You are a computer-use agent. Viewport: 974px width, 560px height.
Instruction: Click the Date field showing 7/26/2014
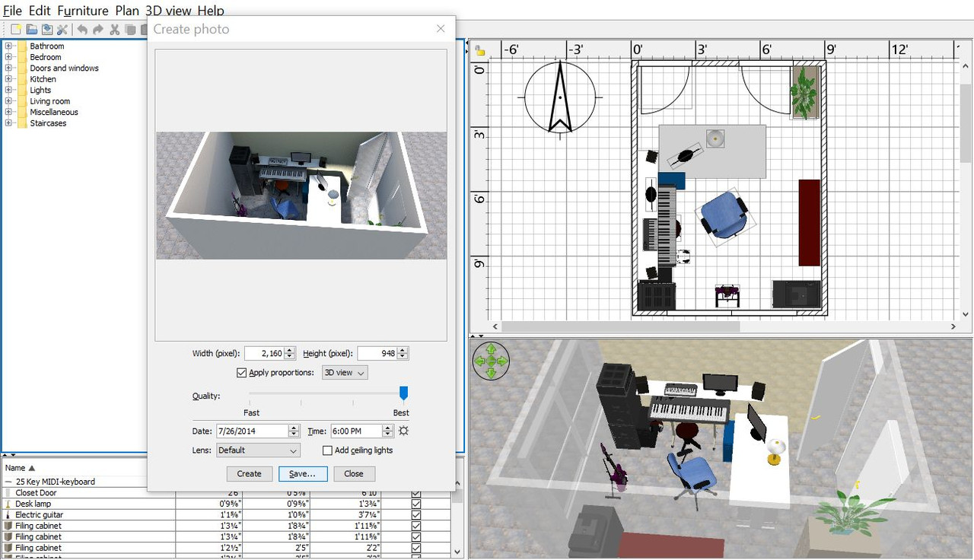tap(252, 431)
